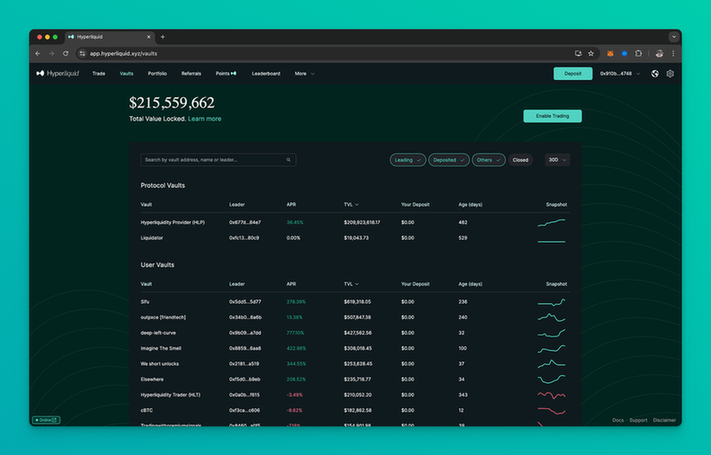
Task: Open the MetaMask fox extension icon
Action: (609, 53)
